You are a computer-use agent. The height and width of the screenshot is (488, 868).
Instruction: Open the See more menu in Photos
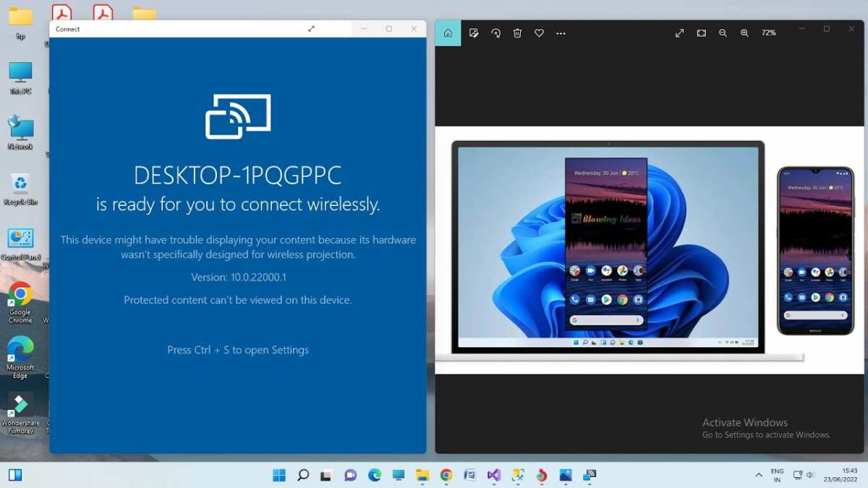[561, 33]
